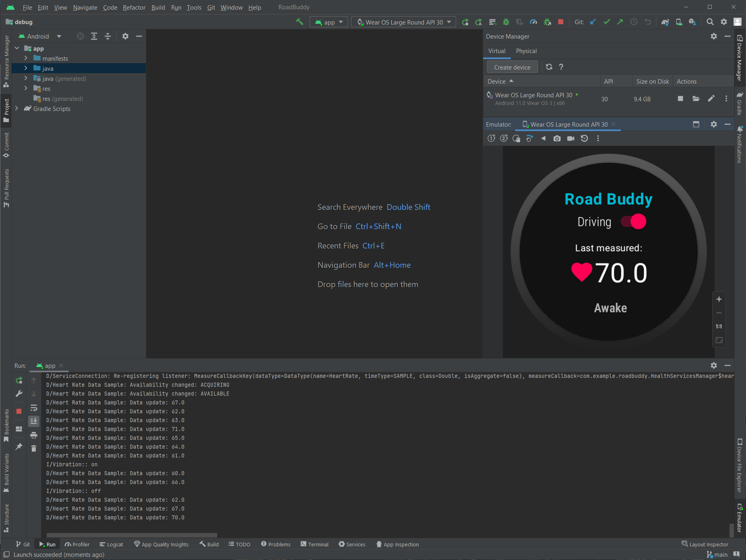This screenshot has width=746, height=560.
Task: Expand the manifests folder
Action: 26,58
